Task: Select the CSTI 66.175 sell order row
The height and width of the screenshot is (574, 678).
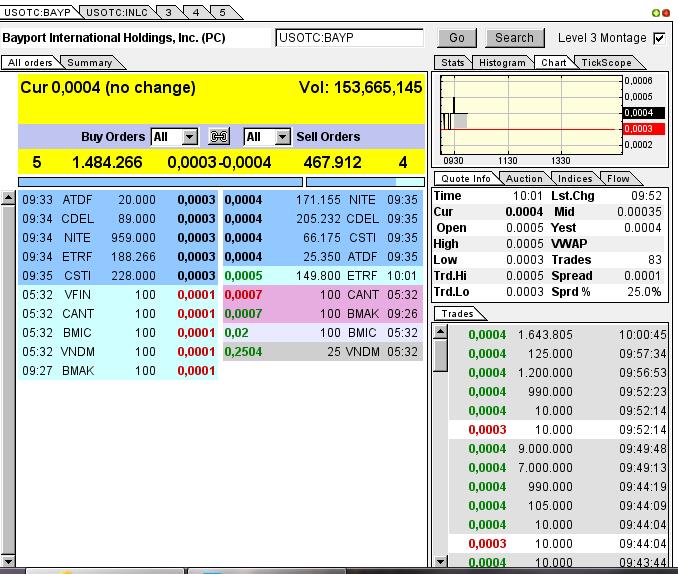Action: [x=323, y=238]
